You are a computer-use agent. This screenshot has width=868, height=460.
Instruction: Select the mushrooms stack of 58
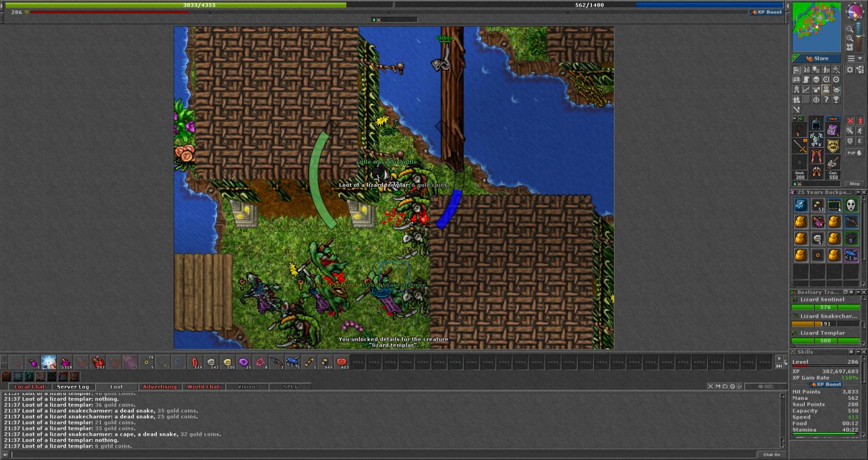[817, 205]
